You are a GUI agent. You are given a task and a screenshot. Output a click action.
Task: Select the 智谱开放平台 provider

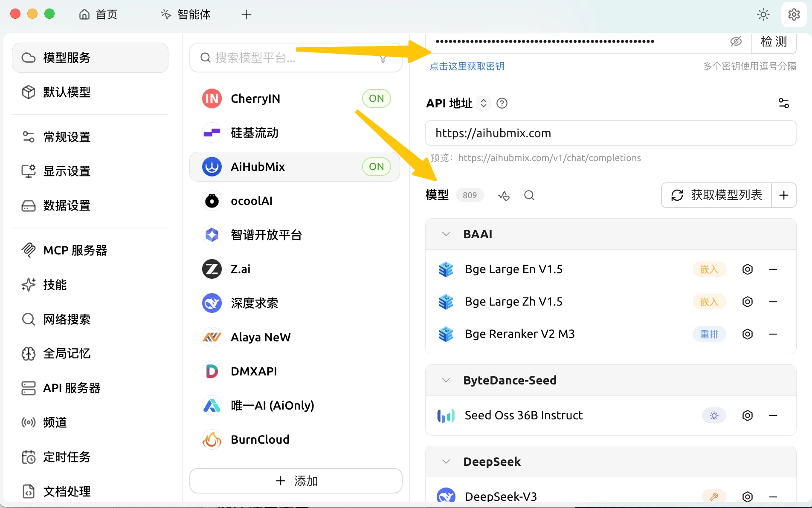click(x=295, y=235)
